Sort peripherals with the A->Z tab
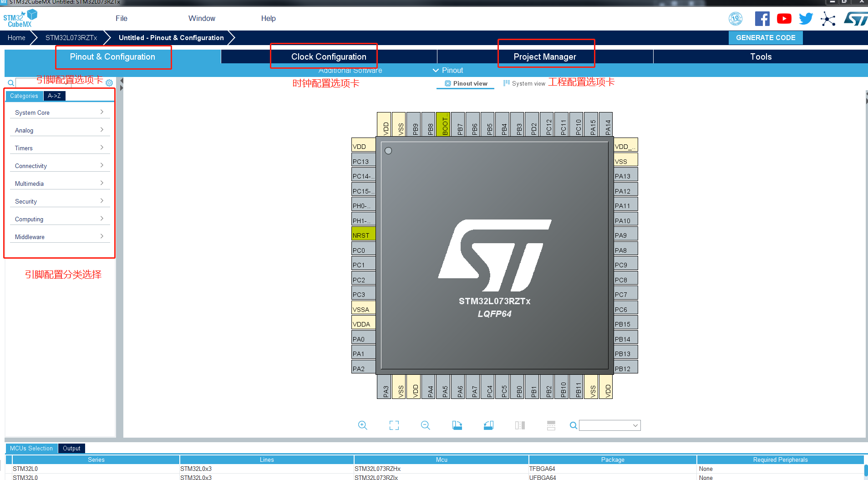The image size is (868, 480). [x=54, y=96]
